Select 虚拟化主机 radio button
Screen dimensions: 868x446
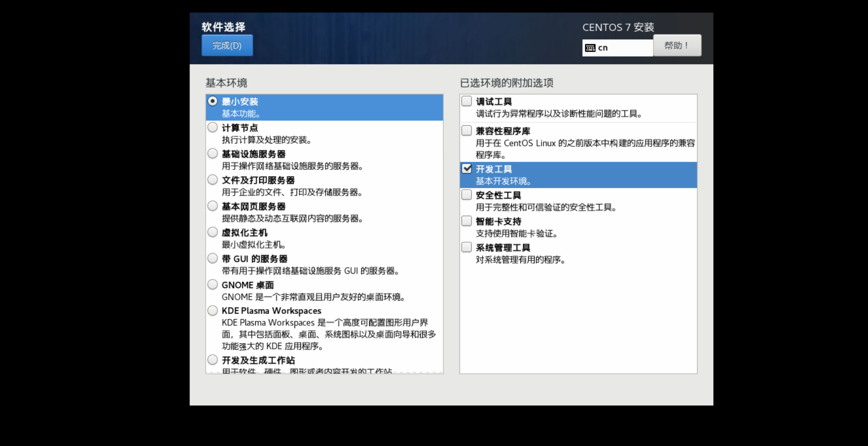(212, 232)
